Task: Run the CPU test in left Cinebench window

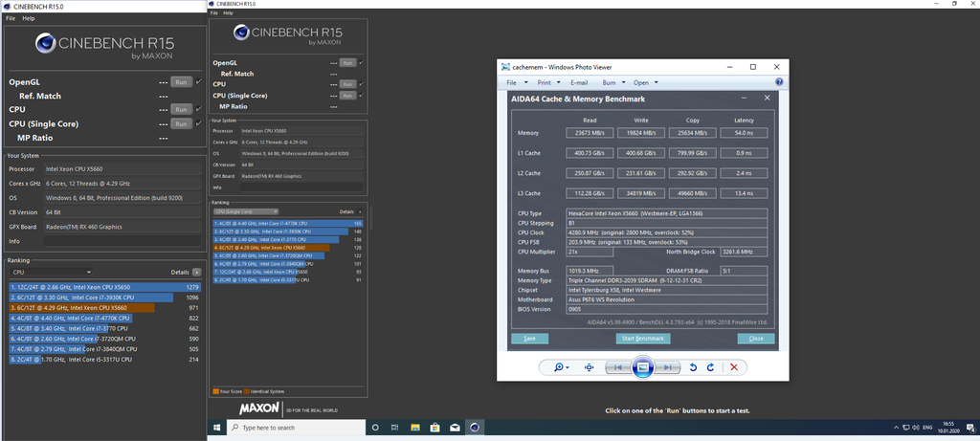Action: (181, 109)
